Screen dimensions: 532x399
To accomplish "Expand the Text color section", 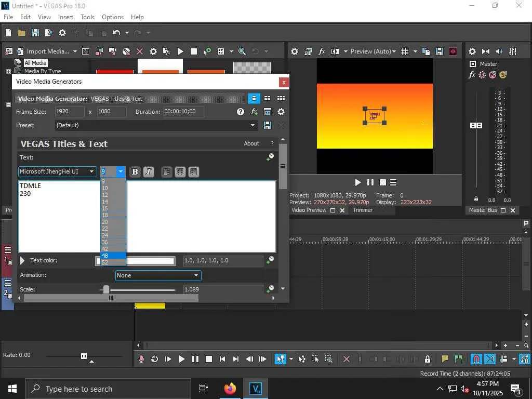I will [22, 261].
